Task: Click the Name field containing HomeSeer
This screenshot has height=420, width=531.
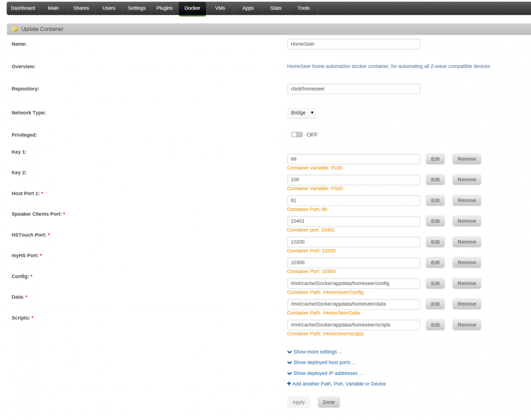Action: pyautogui.click(x=354, y=44)
